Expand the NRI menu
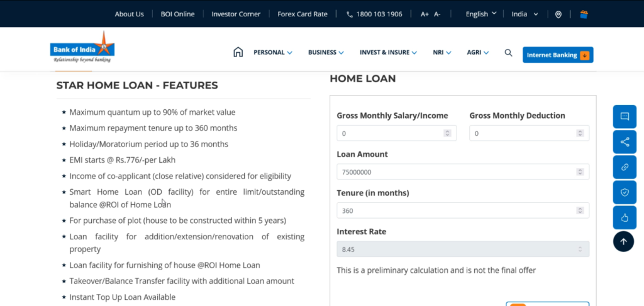644x306 pixels. point(442,53)
